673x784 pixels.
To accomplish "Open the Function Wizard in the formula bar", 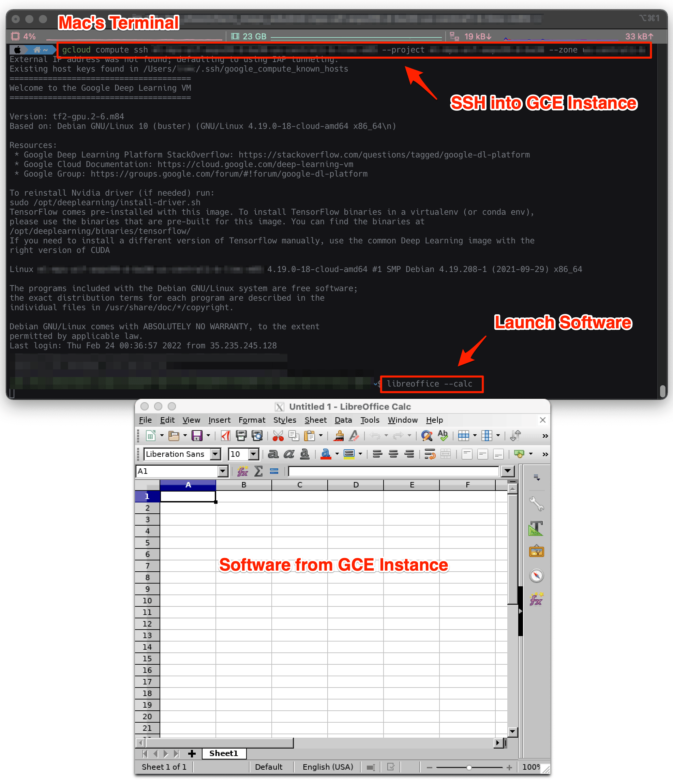I will 242,471.
